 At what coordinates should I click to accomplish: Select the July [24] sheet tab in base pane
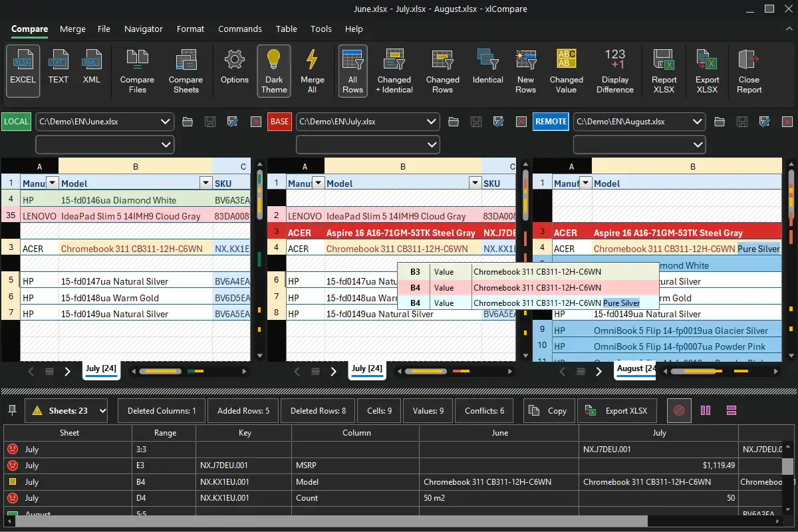(366, 368)
